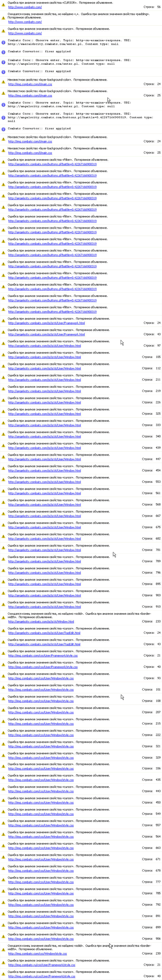Open Window/style.css link in the Строка 101 row
This screenshot has height=980, width=162.
41,690
